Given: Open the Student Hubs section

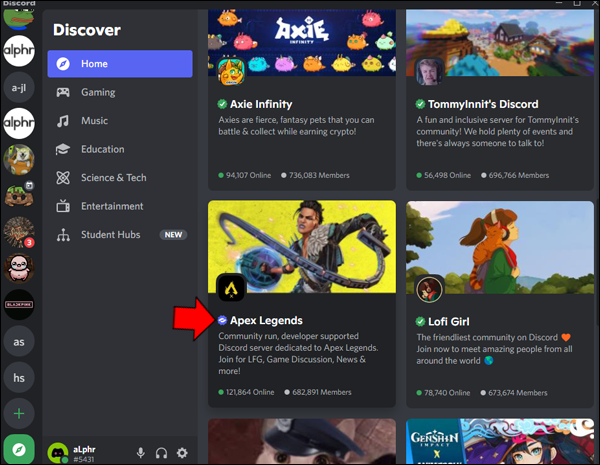Looking at the screenshot, I should click(120, 235).
